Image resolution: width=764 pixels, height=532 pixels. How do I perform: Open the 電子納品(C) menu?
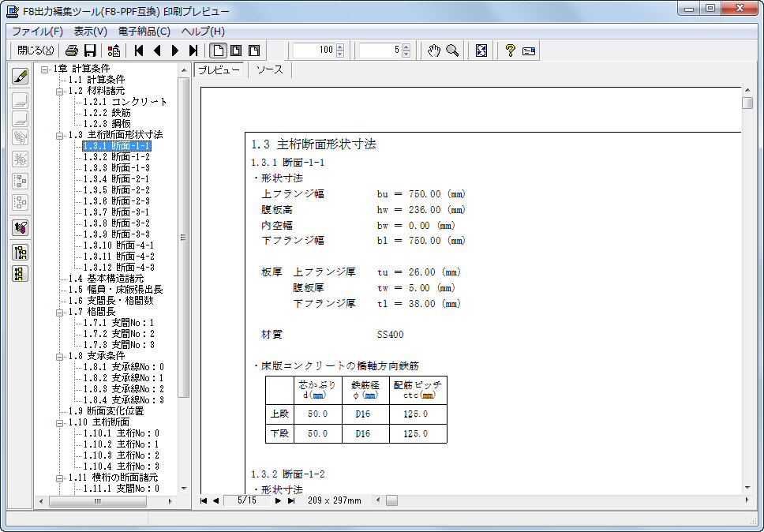click(x=144, y=32)
